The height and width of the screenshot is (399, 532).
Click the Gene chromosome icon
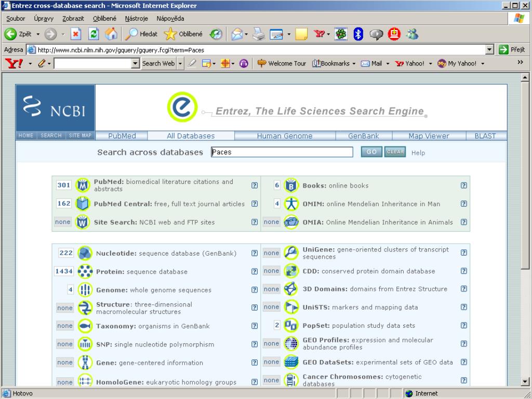(85, 363)
